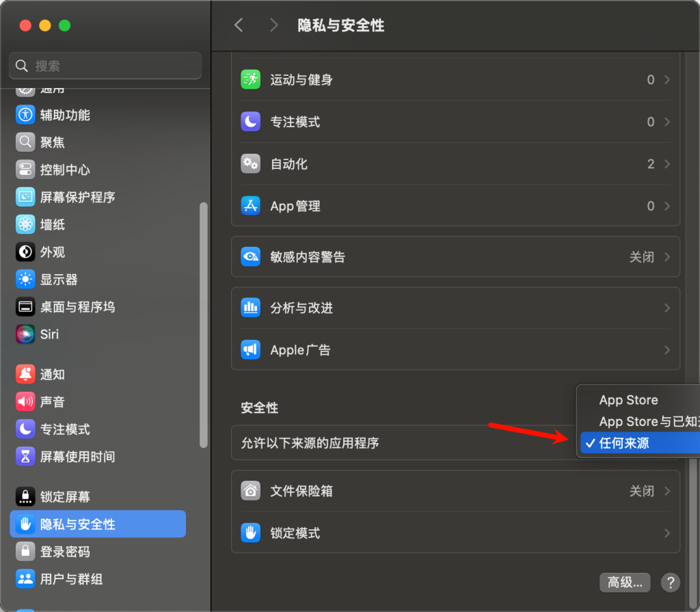The height and width of the screenshot is (612, 700).
Task: Click the question mark help button
Action: [671, 583]
